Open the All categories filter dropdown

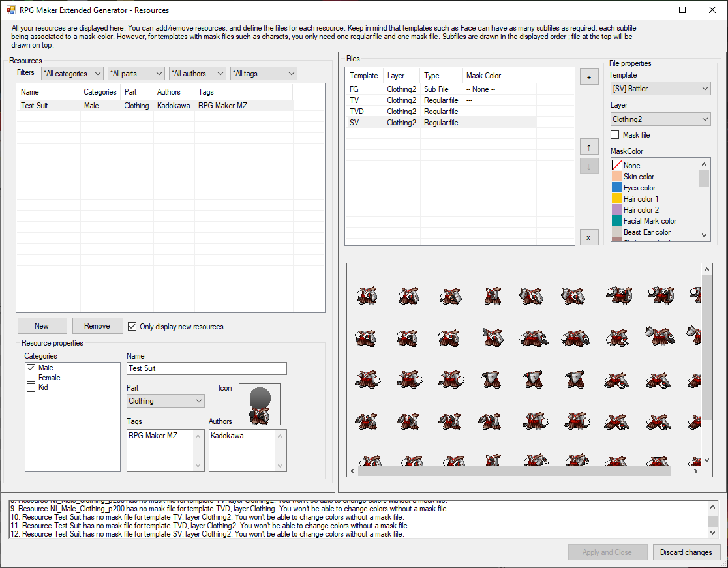click(x=72, y=73)
